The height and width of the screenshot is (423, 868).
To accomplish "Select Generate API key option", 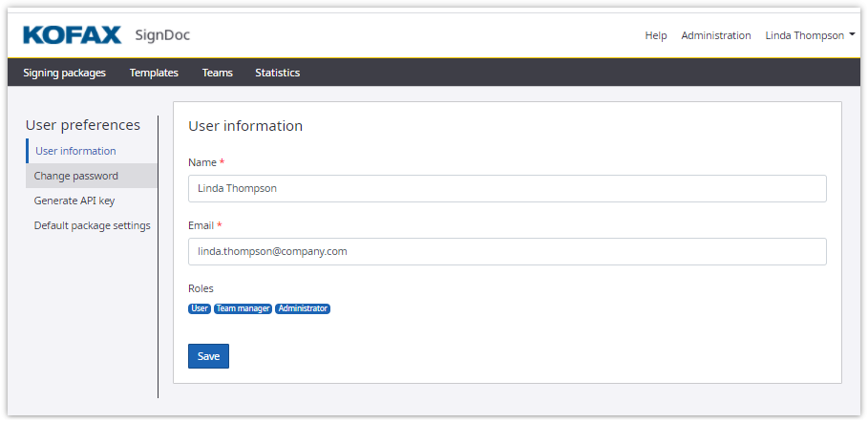I will point(74,201).
